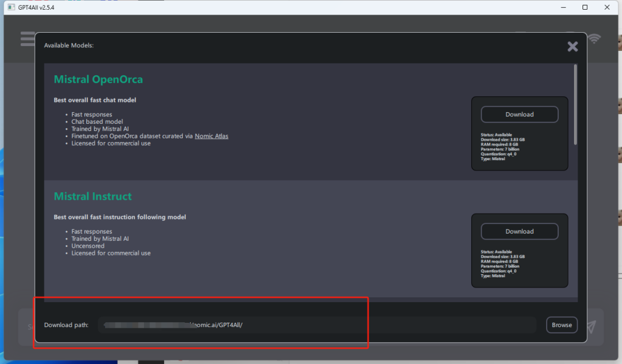The image size is (622, 364).
Task: Download the Mistral OpenOrca model
Action: 519,115
